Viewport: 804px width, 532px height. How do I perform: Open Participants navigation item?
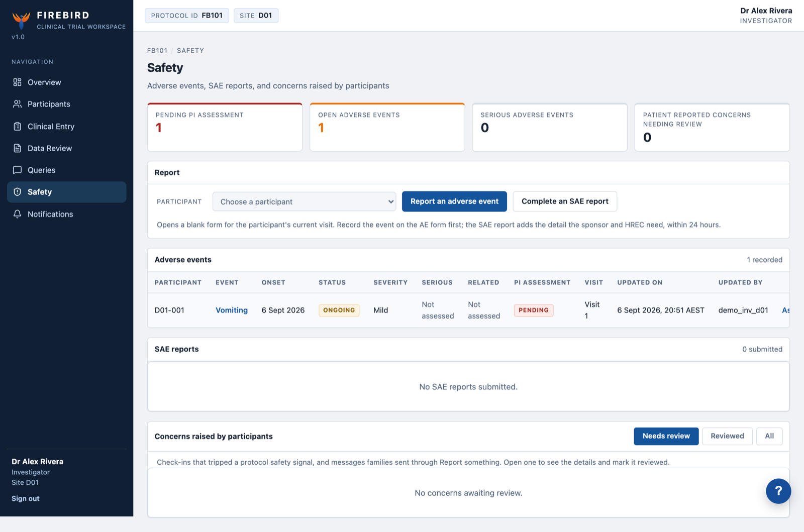coord(66,104)
